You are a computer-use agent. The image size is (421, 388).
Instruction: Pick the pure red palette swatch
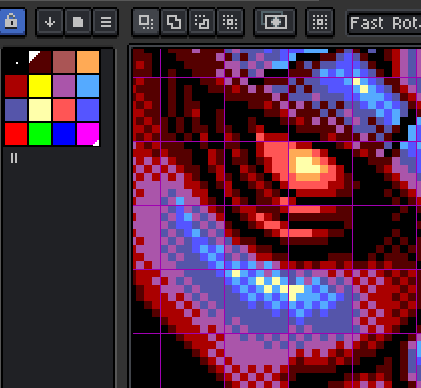tap(16, 134)
